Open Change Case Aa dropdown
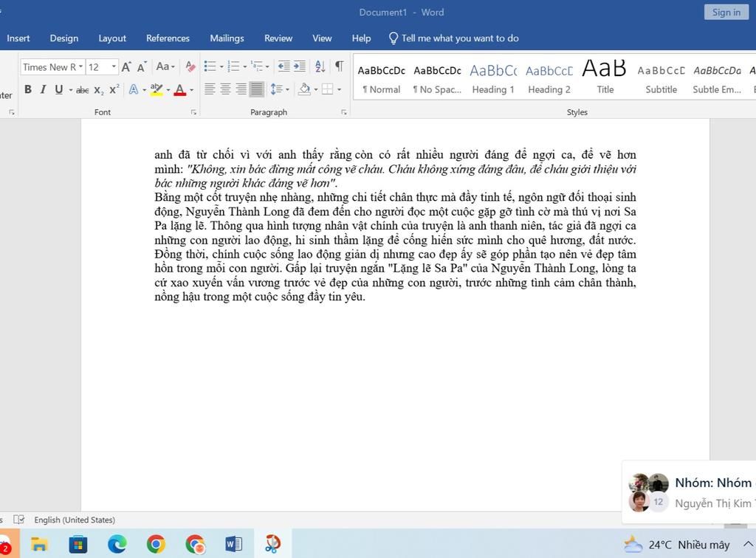 (165, 66)
